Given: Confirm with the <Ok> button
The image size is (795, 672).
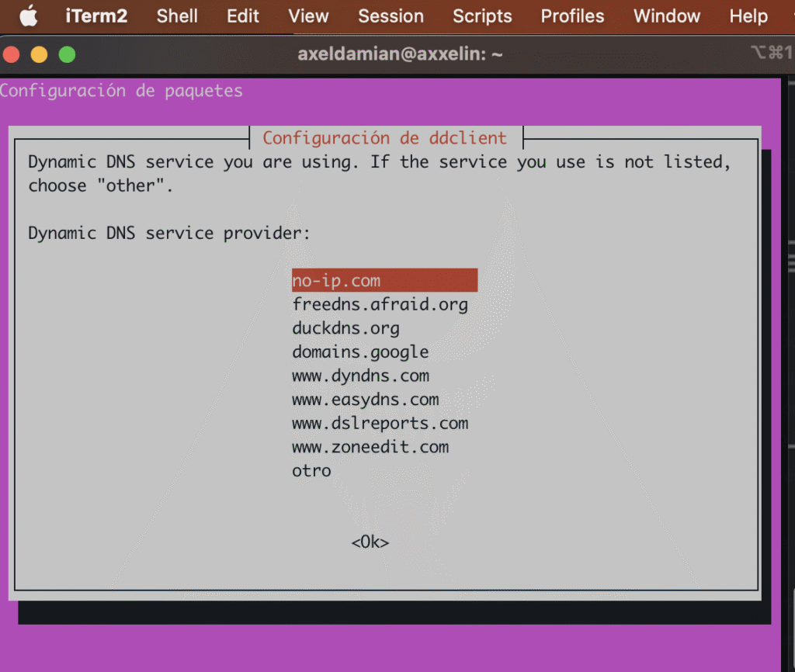Looking at the screenshot, I should (370, 542).
